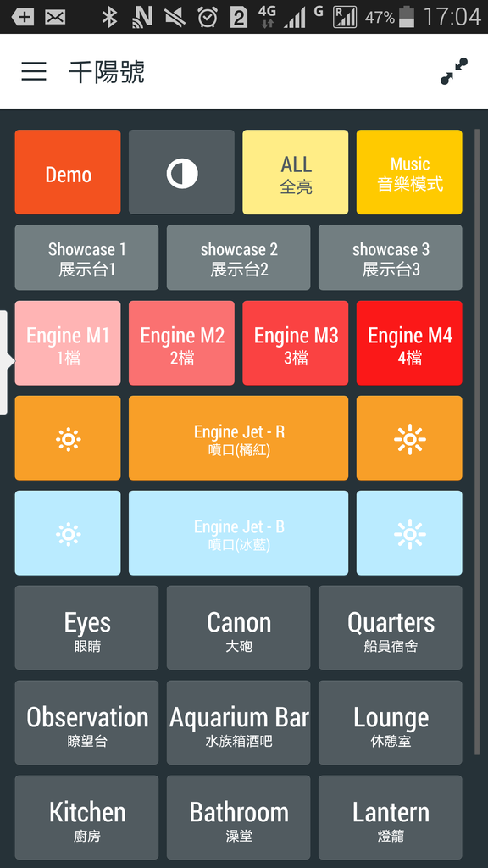The width and height of the screenshot is (488, 868).
Task: Open the Showcase 1 scene
Action: coord(87,258)
